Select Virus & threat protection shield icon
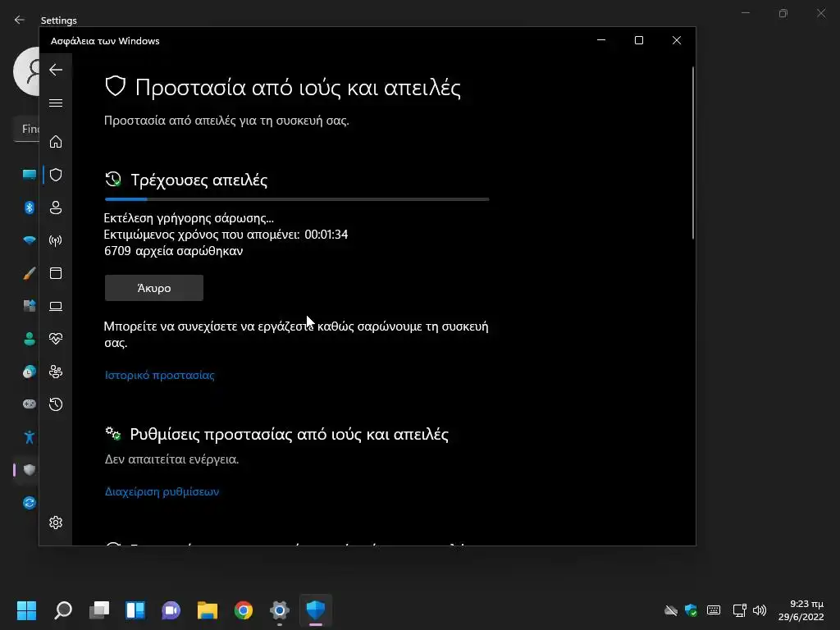 [x=56, y=175]
